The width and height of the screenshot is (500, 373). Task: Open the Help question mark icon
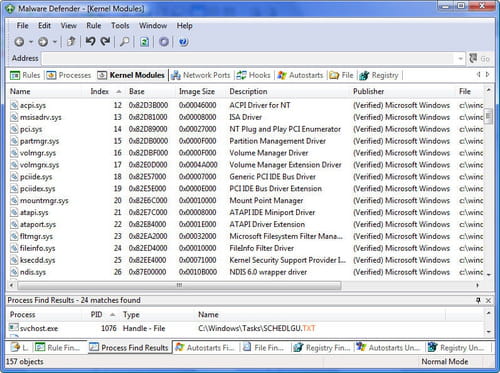pos(183,42)
